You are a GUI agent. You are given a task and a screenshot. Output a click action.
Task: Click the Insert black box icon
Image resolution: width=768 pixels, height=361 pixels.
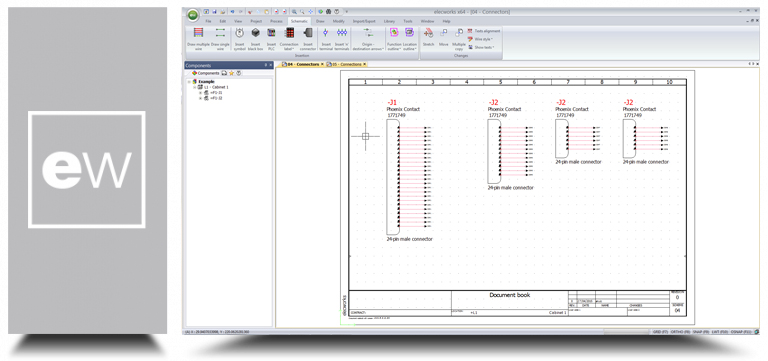[x=255, y=39]
